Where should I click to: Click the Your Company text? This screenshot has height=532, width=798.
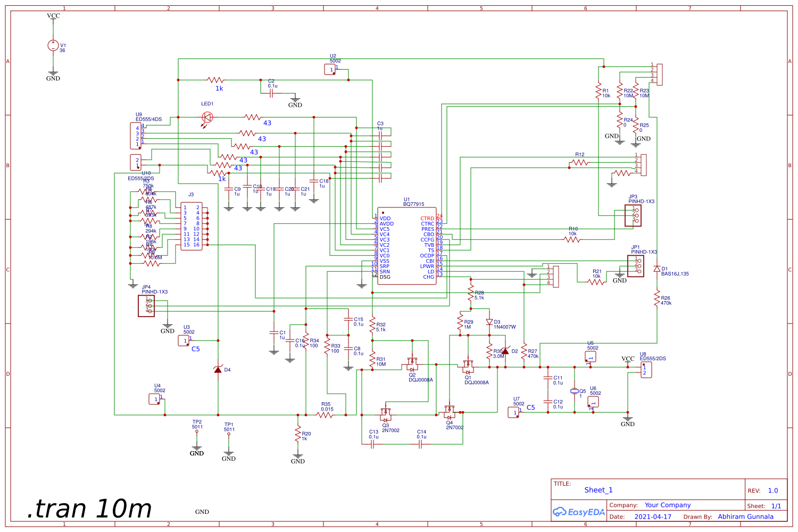pos(667,504)
